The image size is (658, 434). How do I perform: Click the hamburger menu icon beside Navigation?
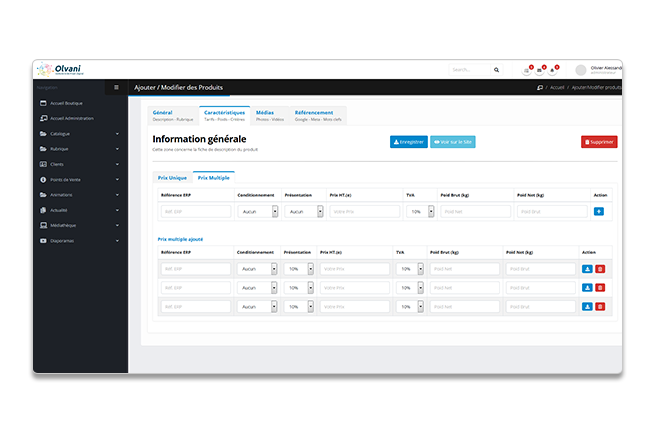(116, 87)
